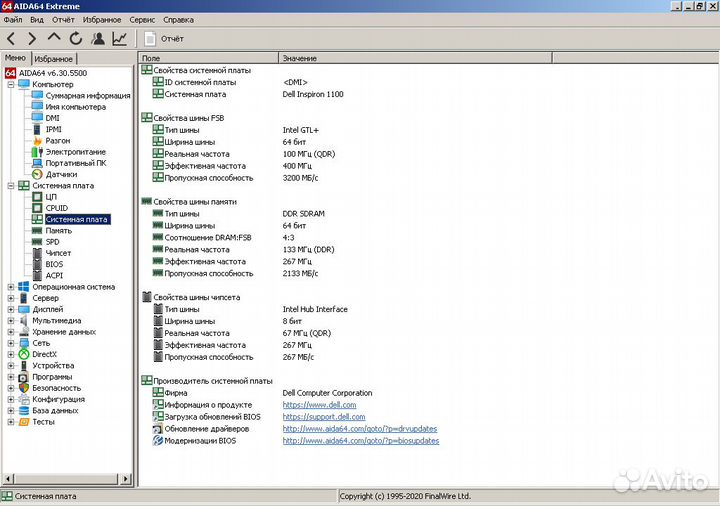The height and width of the screenshot is (506, 720).
Task: Expand the DirectX node
Action: (x=11, y=354)
